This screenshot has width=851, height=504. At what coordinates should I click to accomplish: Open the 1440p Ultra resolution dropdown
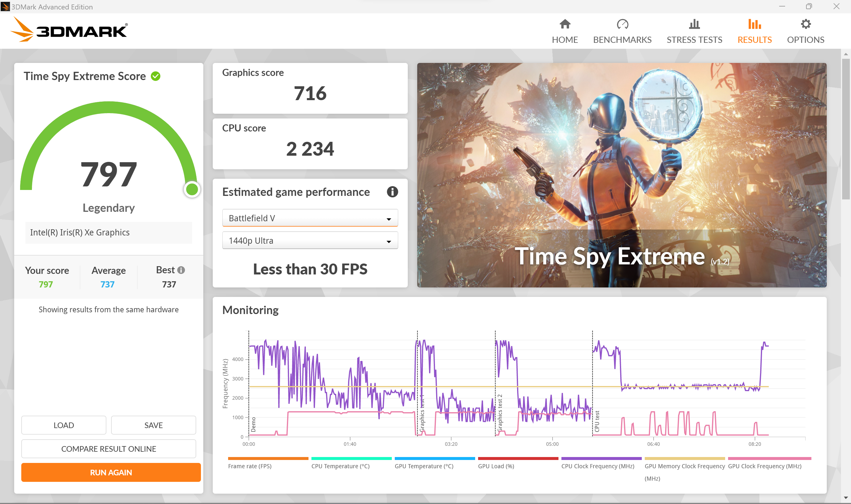[x=310, y=240]
